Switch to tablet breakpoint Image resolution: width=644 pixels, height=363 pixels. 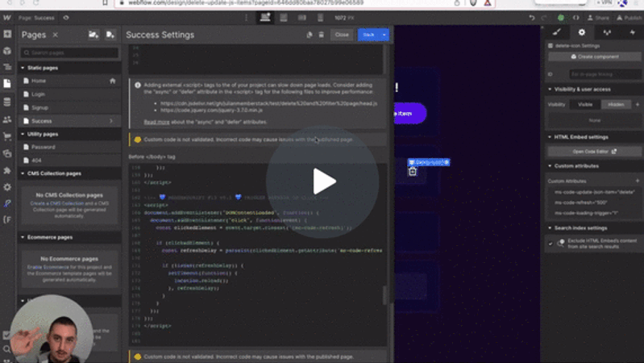pos(284,18)
